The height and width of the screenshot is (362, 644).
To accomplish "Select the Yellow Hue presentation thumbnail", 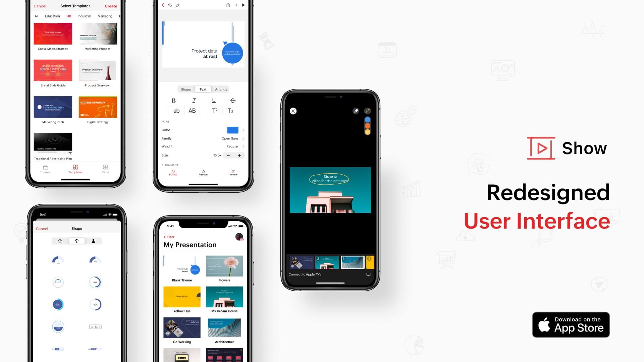I will (181, 297).
